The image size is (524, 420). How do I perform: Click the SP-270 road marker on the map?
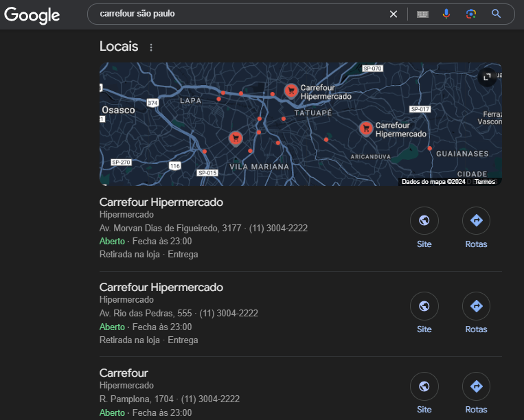pos(121,162)
